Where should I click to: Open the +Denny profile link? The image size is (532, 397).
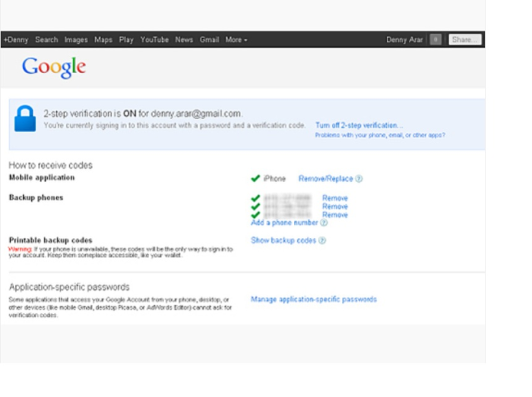pyautogui.click(x=16, y=39)
